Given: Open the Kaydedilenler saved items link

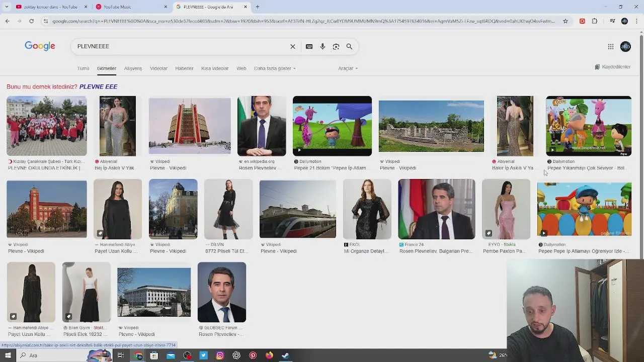Looking at the screenshot, I should tap(612, 67).
